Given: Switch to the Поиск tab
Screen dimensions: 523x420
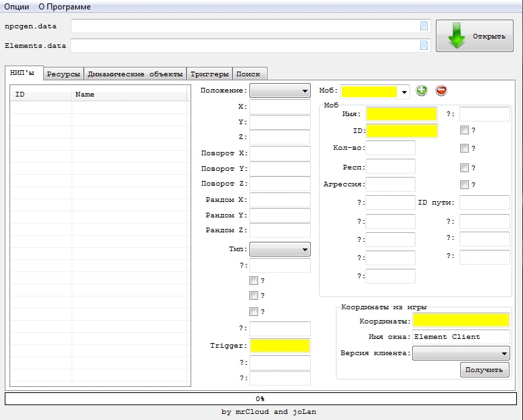Looking at the screenshot, I should (x=249, y=74).
